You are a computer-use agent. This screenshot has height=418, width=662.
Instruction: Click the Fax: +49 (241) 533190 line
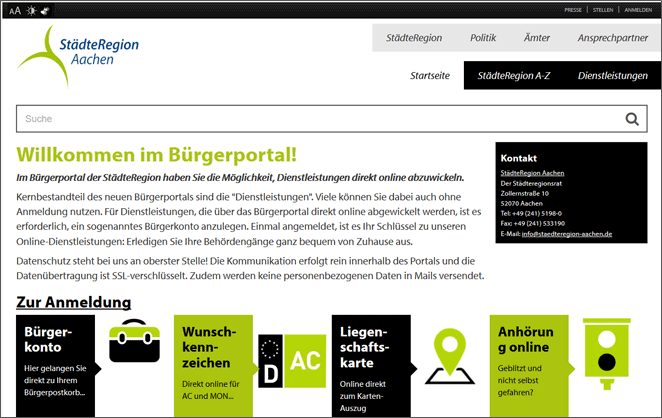[532, 223]
